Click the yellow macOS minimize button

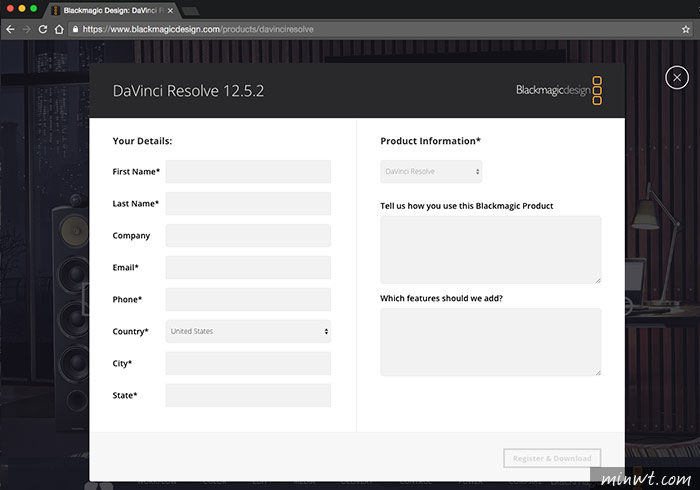[22, 8]
